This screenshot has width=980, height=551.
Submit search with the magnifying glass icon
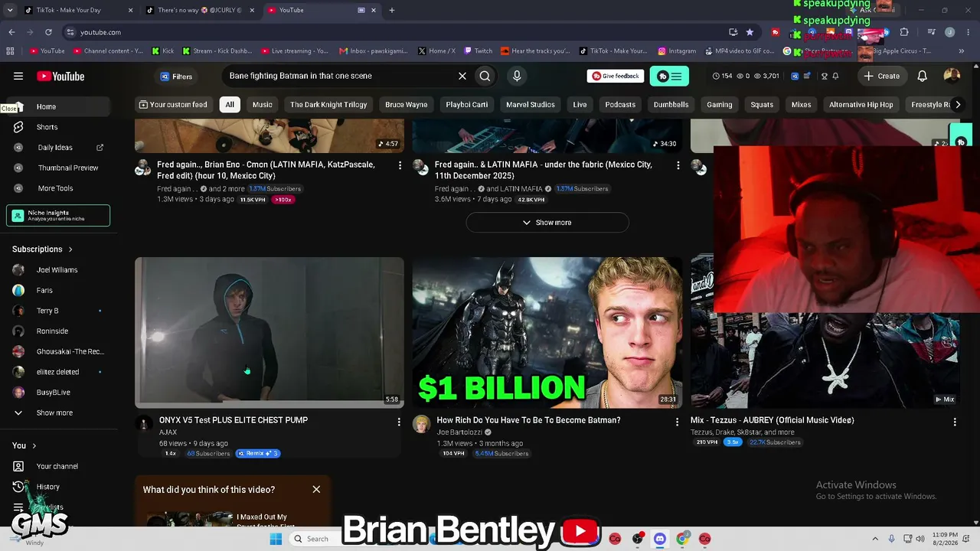485,76
